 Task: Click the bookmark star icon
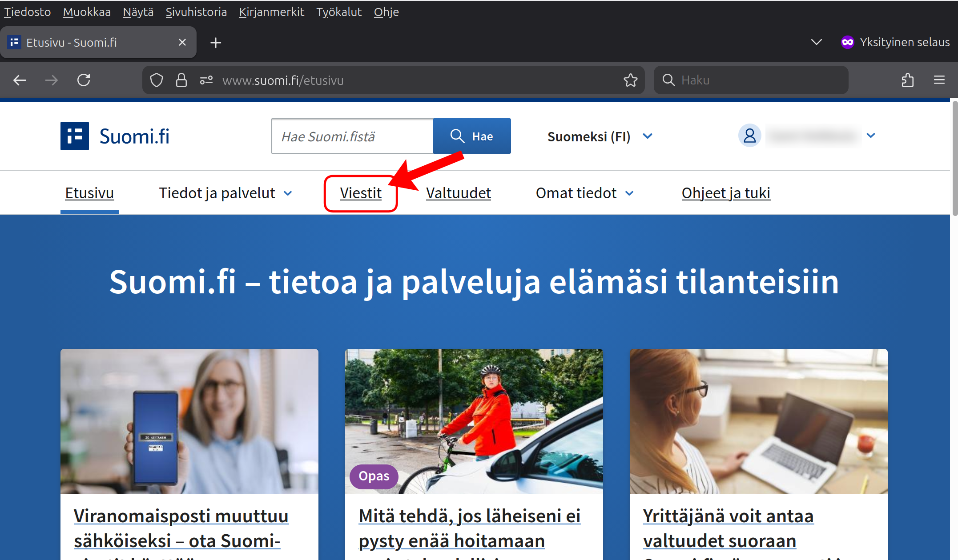point(630,80)
